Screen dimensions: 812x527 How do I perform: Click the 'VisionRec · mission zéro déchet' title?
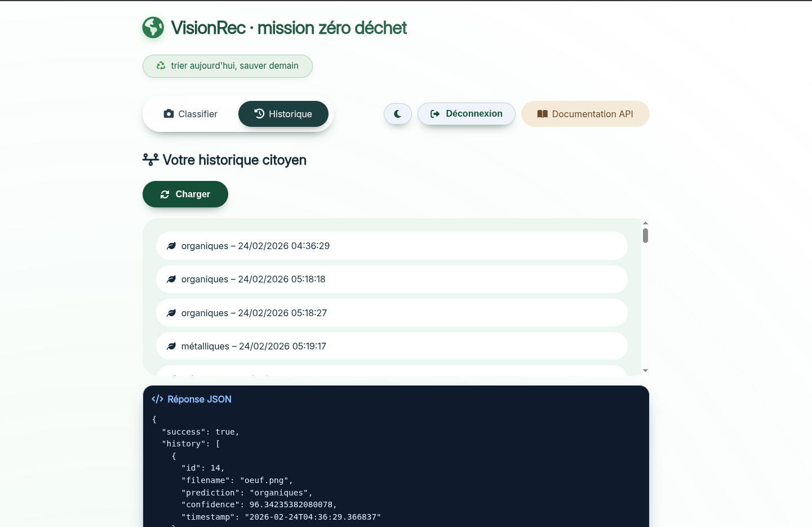tap(289, 28)
